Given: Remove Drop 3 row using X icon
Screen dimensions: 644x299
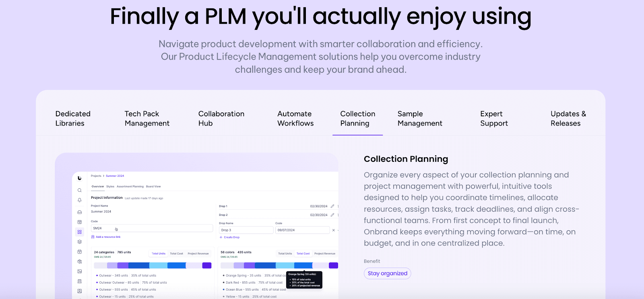Looking at the screenshot, I should pyautogui.click(x=333, y=230).
